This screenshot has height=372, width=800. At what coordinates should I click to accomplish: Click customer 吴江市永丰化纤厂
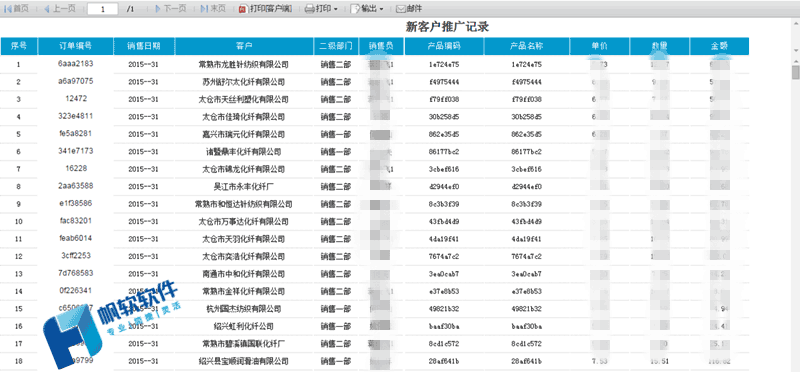click(x=243, y=187)
